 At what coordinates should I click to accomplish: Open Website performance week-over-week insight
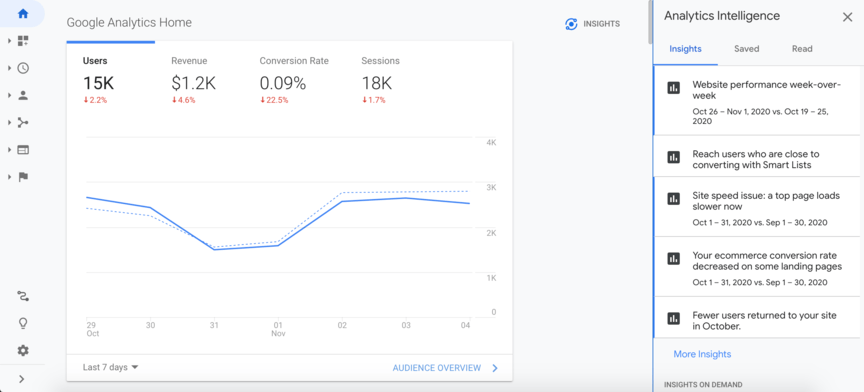(757, 100)
